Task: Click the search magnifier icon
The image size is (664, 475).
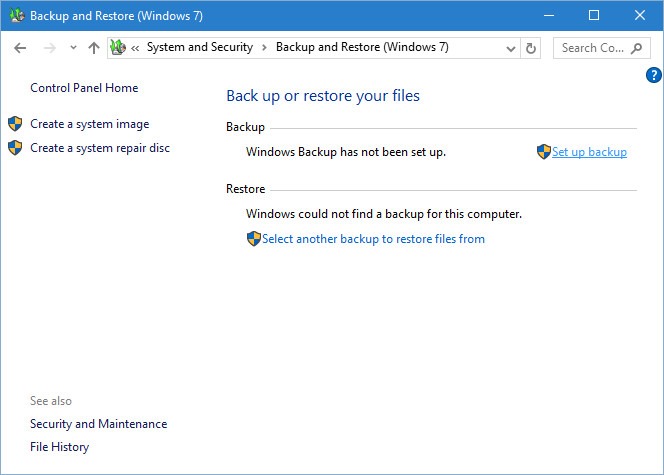Action: [636, 48]
